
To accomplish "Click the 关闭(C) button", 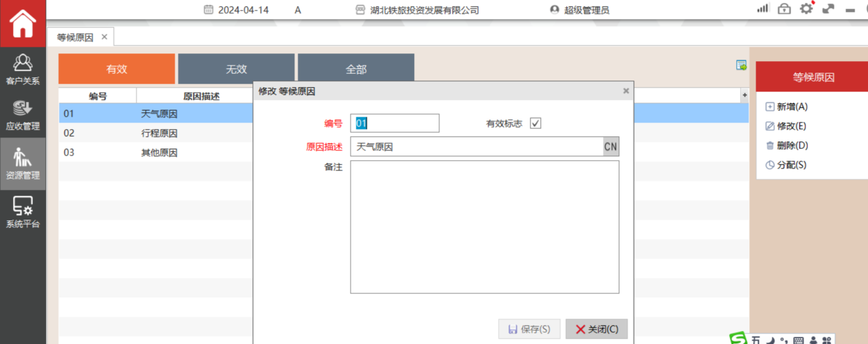I will click(596, 329).
